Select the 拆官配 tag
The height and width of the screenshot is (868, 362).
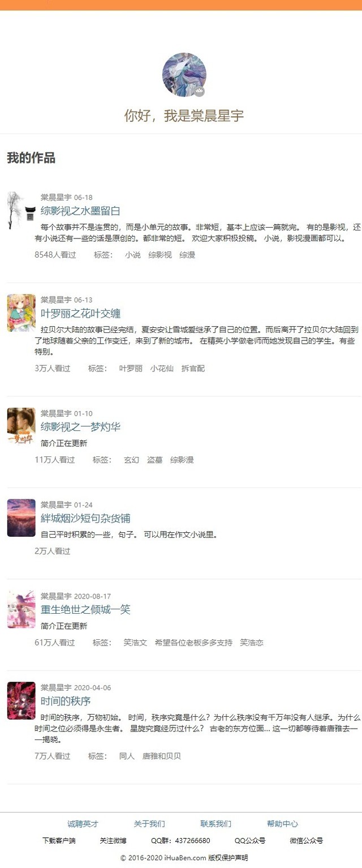[193, 368]
